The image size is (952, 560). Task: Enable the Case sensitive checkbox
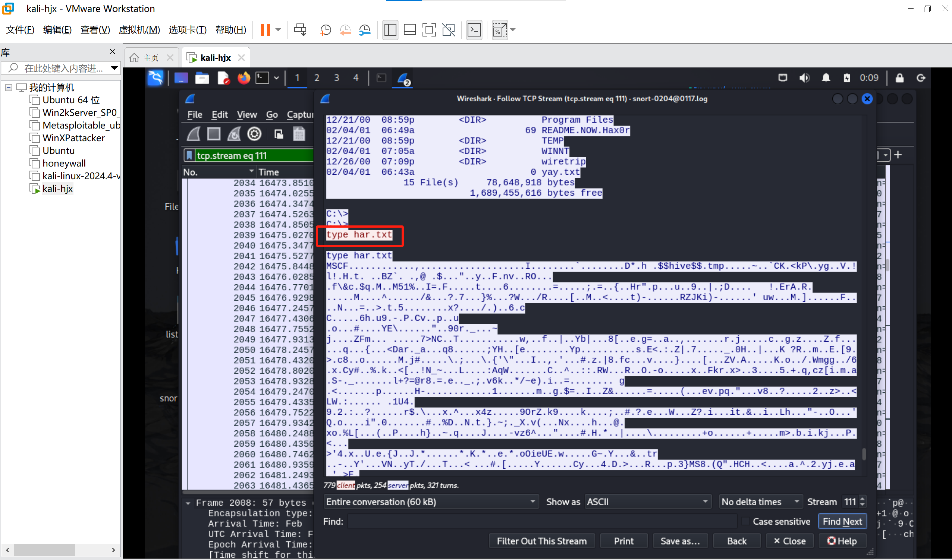pos(745,522)
